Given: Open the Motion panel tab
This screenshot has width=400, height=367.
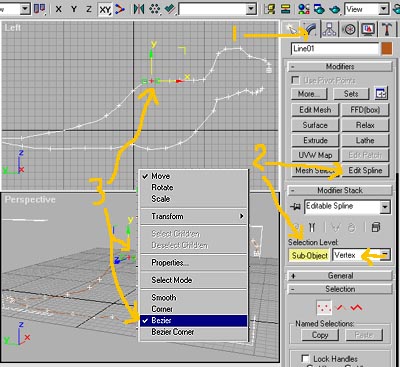Looking at the screenshot, I should coord(349,29).
